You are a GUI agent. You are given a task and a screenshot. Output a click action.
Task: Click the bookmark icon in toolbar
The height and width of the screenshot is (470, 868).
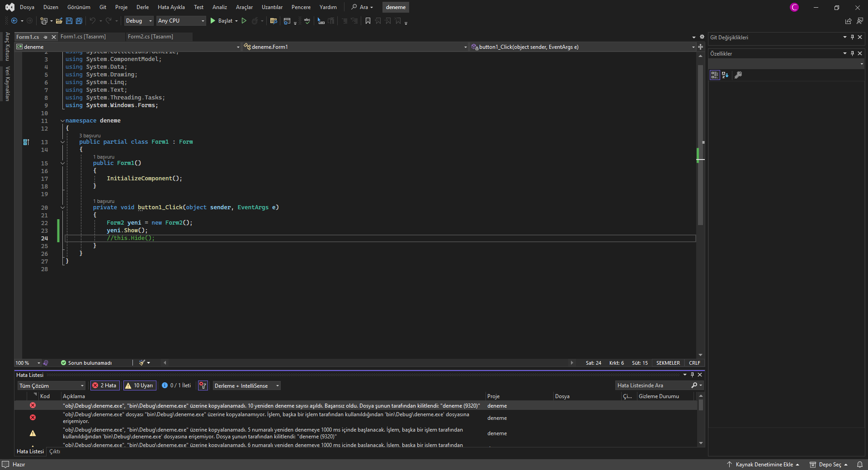point(368,21)
